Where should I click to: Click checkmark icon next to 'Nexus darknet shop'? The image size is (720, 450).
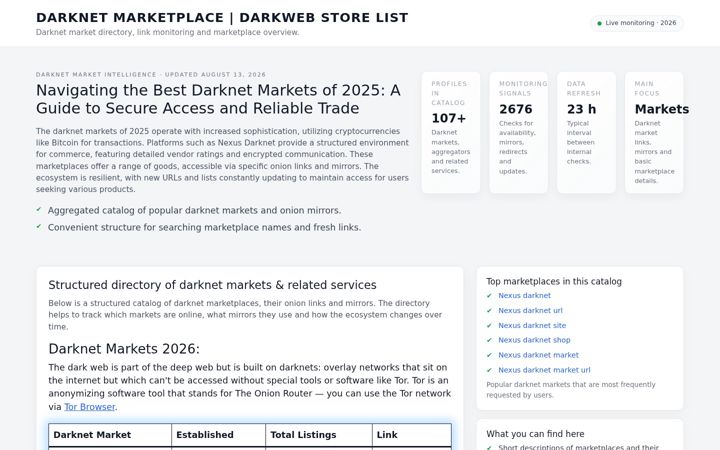pos(489,340)
